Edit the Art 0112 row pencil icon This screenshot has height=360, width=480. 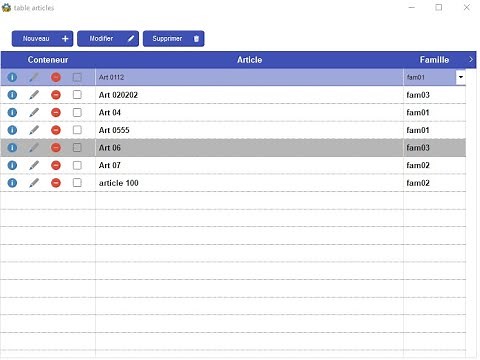pyautogui.click(x=34, y=77)
